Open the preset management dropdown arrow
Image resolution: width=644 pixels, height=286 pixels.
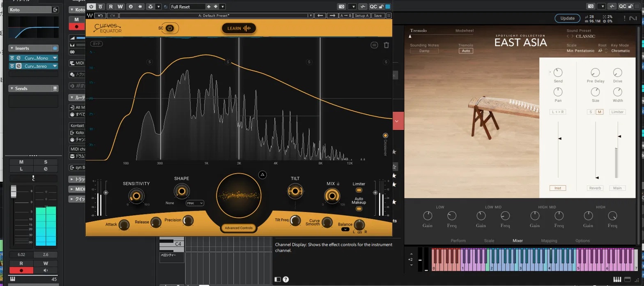point(223,7)
